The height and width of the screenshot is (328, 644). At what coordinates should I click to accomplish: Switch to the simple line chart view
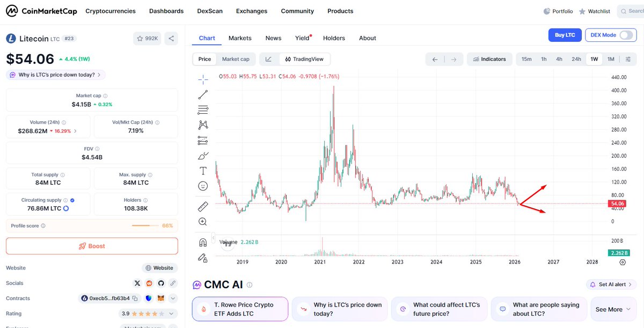(268, 59)
